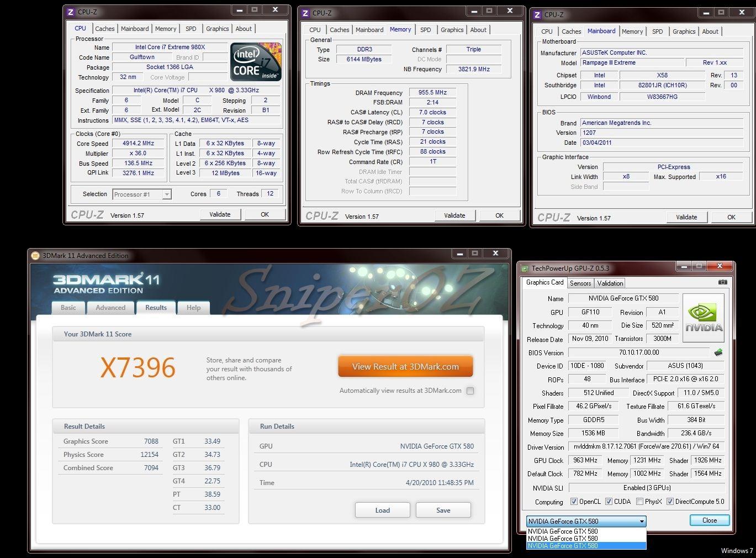Image resolution: width=756 pixels, height=558 pixels.
Task: Toggle the DirectCompute 5.0 checkbox
Action: 670,502
